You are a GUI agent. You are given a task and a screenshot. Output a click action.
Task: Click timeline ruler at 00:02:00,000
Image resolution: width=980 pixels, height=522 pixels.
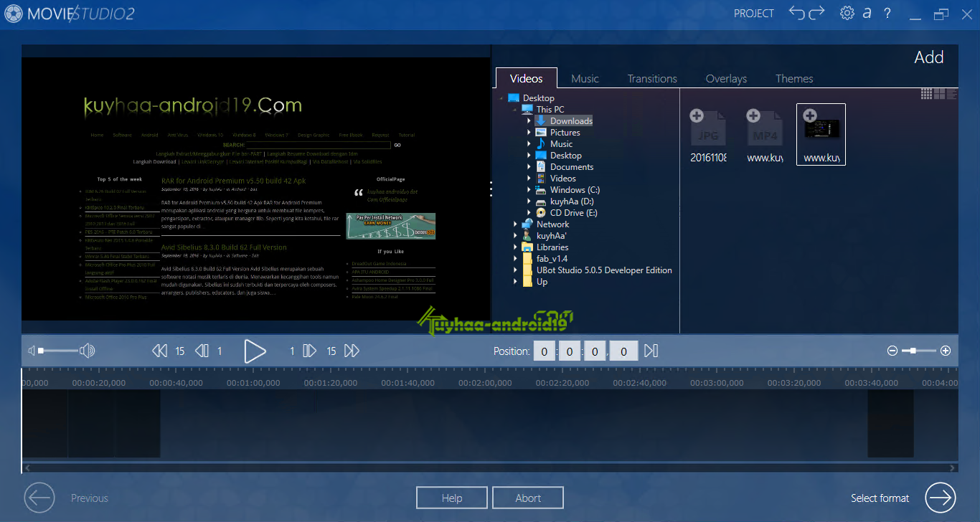485,383
